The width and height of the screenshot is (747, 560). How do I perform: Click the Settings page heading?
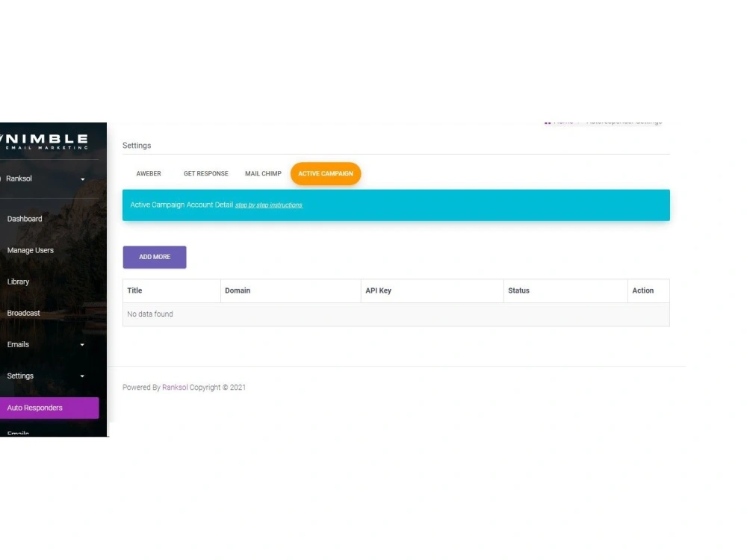(137, 146)
